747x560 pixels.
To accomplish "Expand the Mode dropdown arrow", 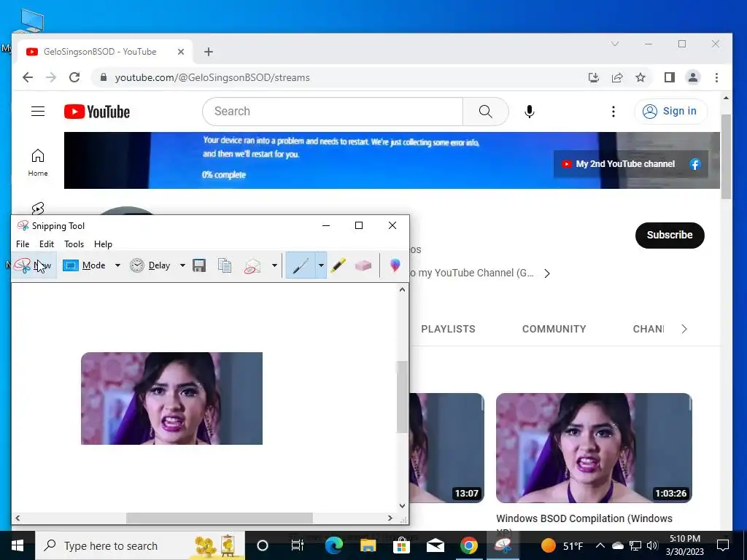I will 117,265.
